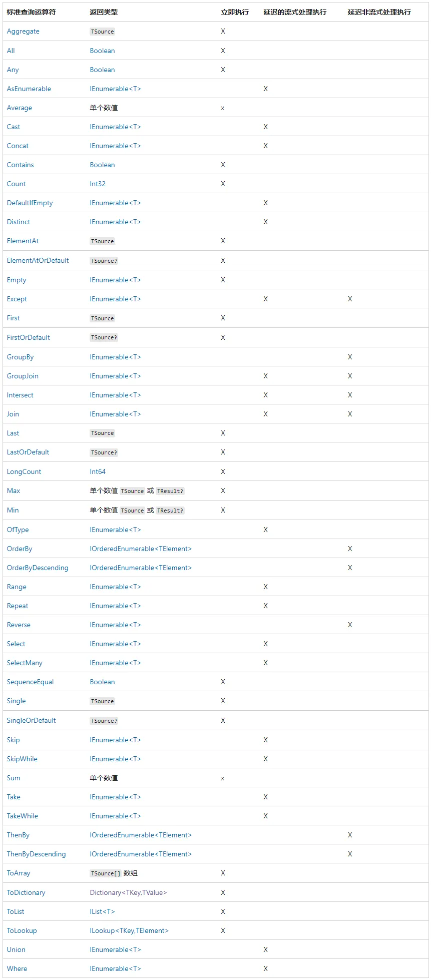Screen dimensions: 431x980
Task: Open the Aggregate operator link
Action: [x=23, y=31]
